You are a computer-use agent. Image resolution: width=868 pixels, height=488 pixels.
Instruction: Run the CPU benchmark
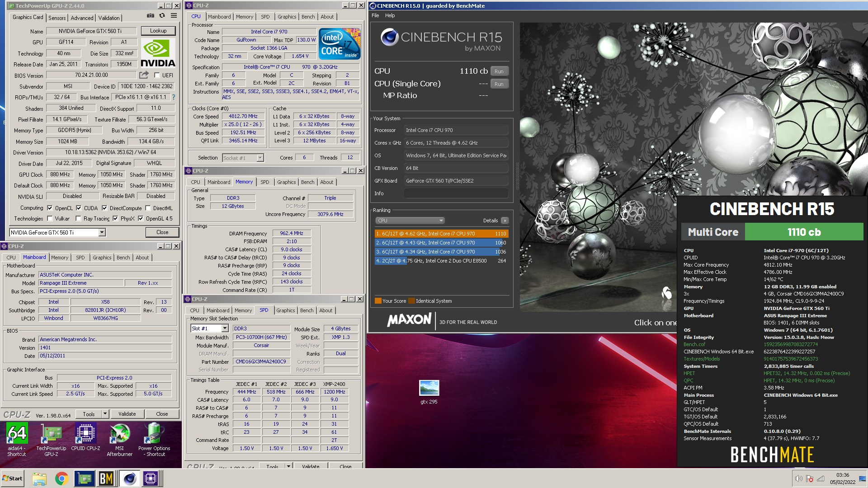[499, 71]
